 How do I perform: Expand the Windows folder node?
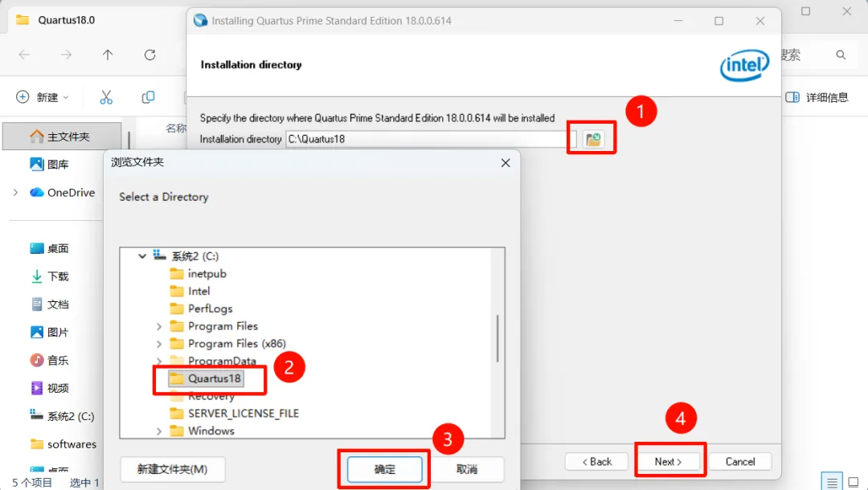tap(159, 431)
